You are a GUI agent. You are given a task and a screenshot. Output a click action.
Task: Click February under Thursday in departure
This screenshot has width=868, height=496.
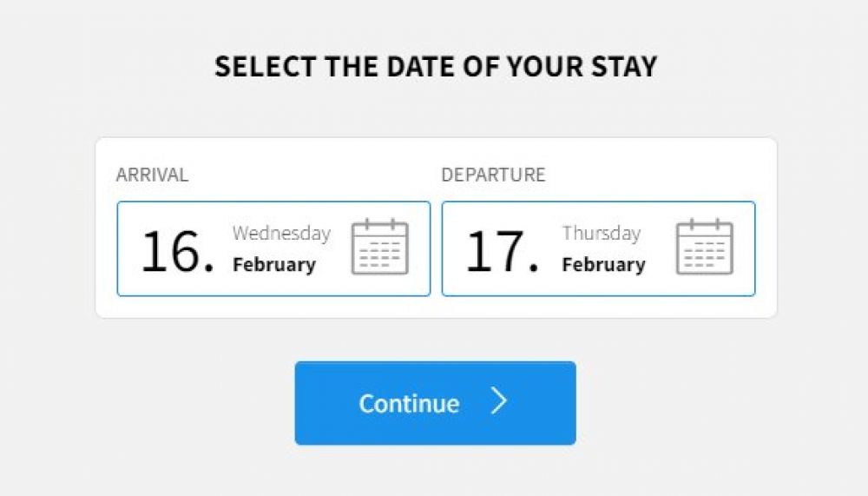coord(603,264)
